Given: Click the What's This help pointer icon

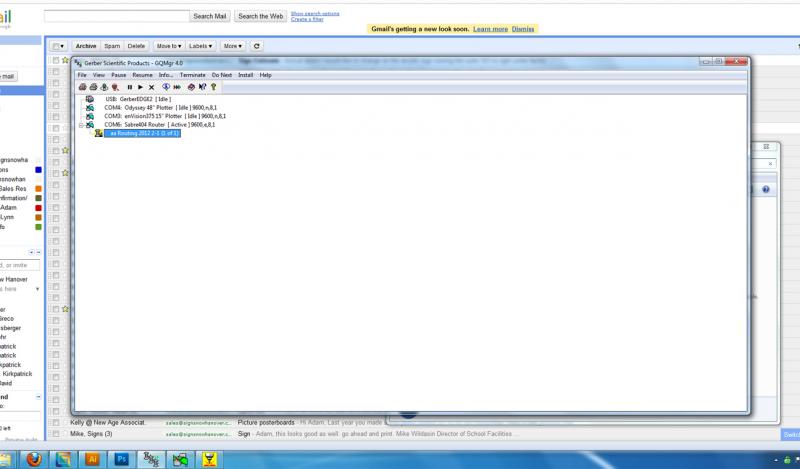Looking at the screenshot, I should (x=203, y=87).
